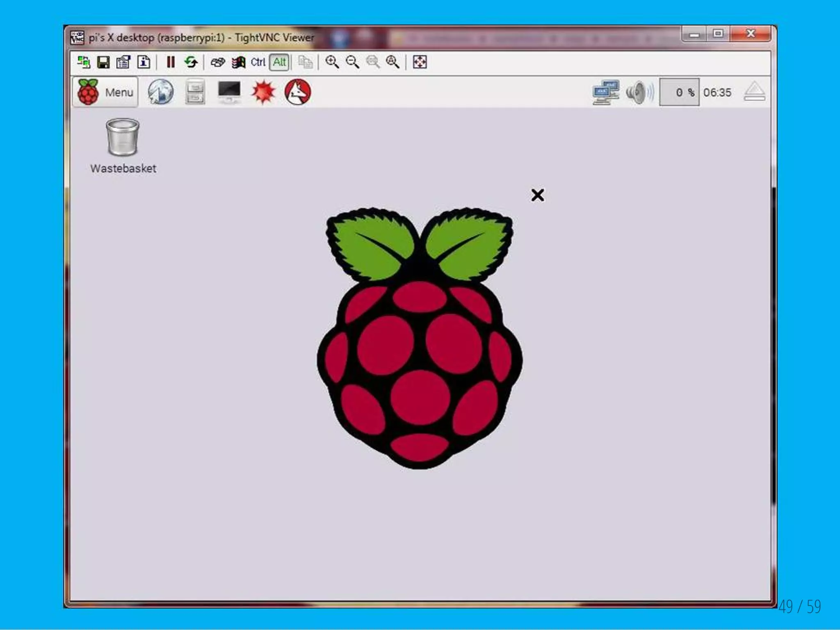Pause the VNC session

coord(171,62)
